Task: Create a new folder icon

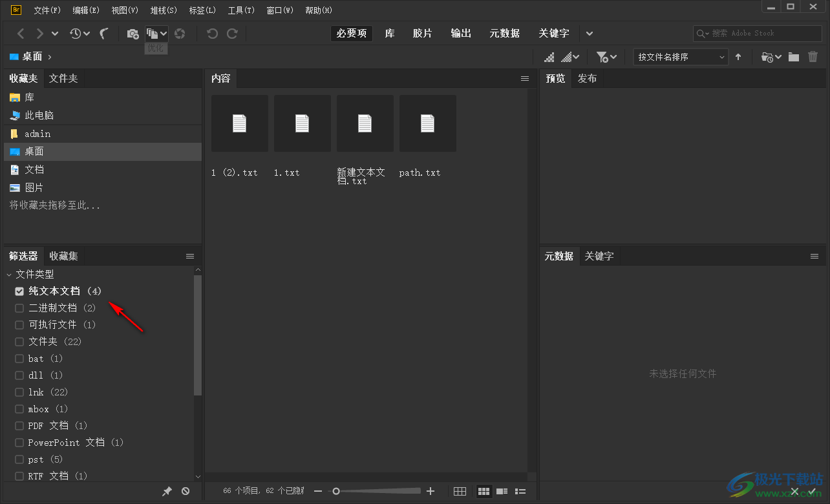Action: tap(794, 57)
